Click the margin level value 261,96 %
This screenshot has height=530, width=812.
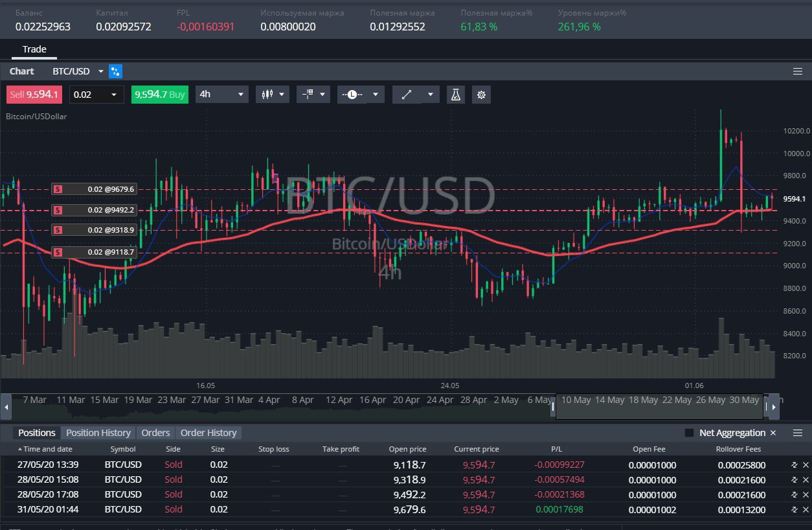[x=580, y=27]
